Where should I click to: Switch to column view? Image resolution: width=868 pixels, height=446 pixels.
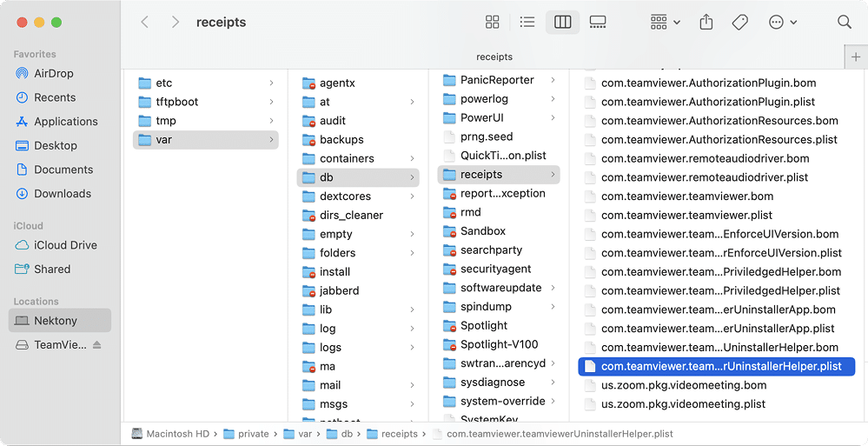coord(562,22)
